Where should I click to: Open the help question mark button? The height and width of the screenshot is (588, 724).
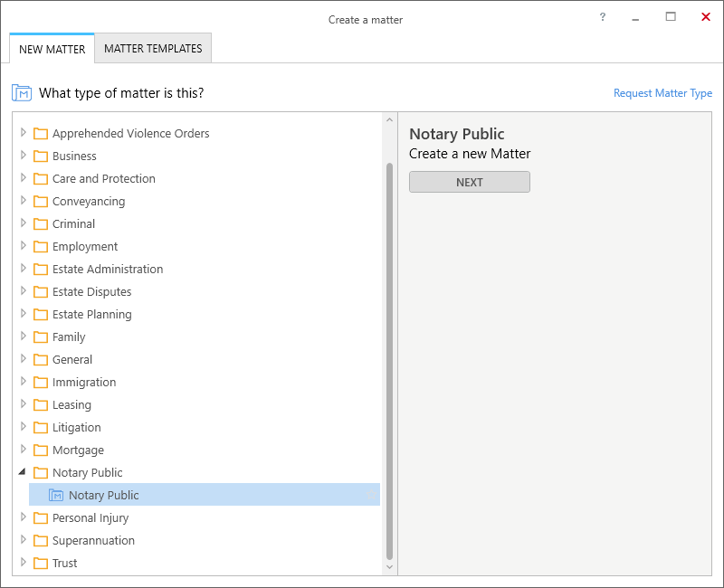(603, 17)
